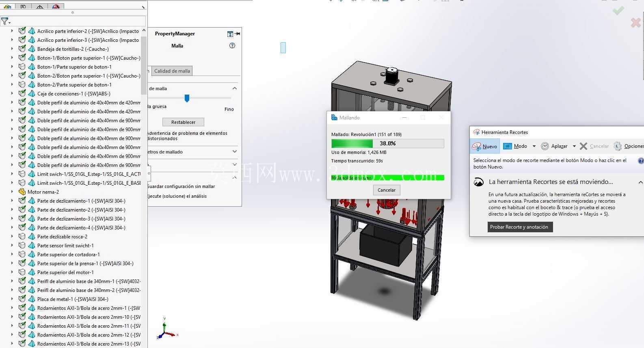Viewport: 644px width, 348px height.
Task: Click part icon of Boton-1/Parte superior de boton-1
Action: click(x=22, y=67)
